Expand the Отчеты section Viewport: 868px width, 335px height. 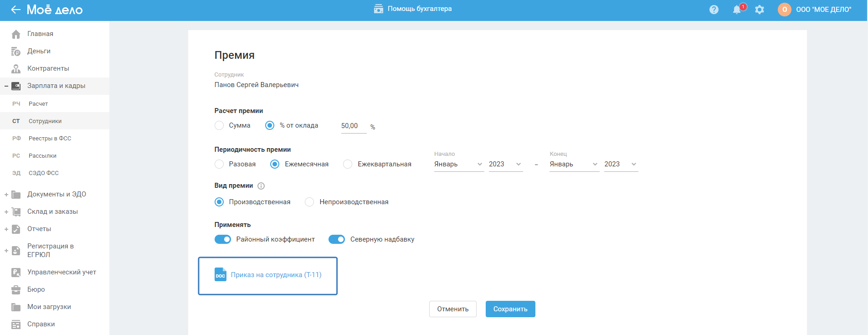click(x=6, y=229)
